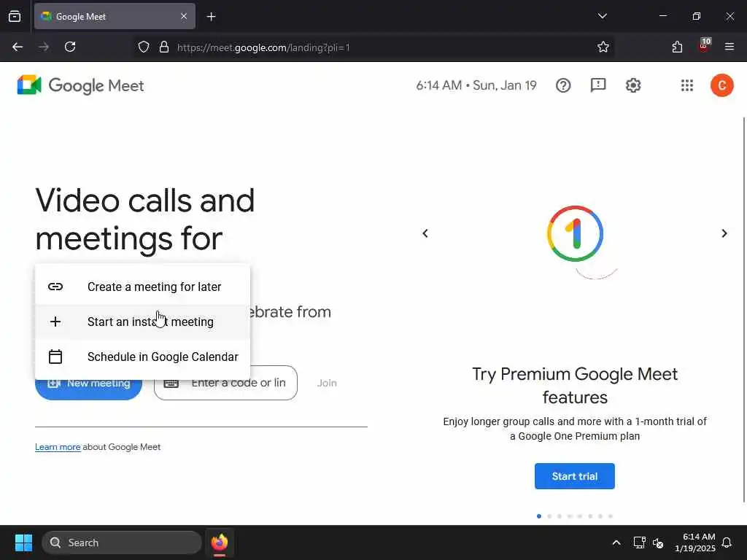Go back in browser history

pos(18,47)
